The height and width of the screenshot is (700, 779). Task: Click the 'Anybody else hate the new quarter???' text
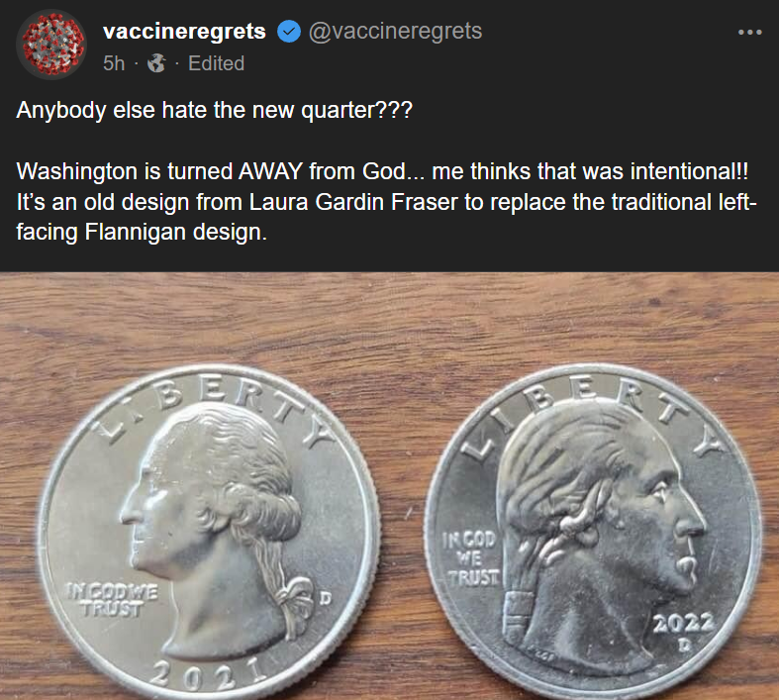coord(214,110)
